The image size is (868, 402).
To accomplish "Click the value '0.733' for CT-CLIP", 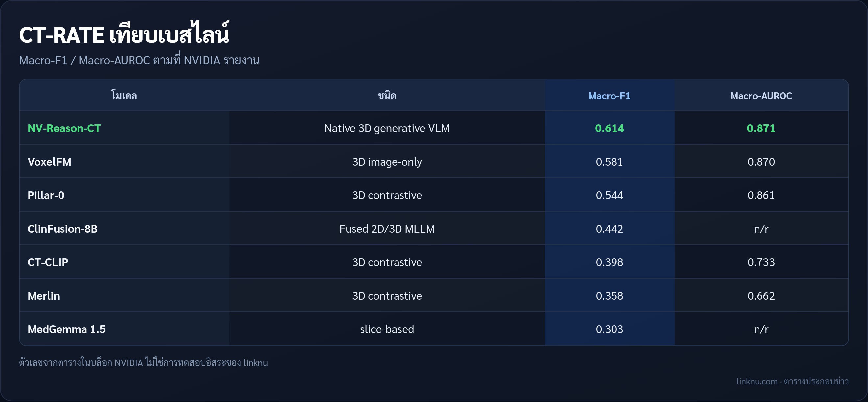I will [761, 262].
